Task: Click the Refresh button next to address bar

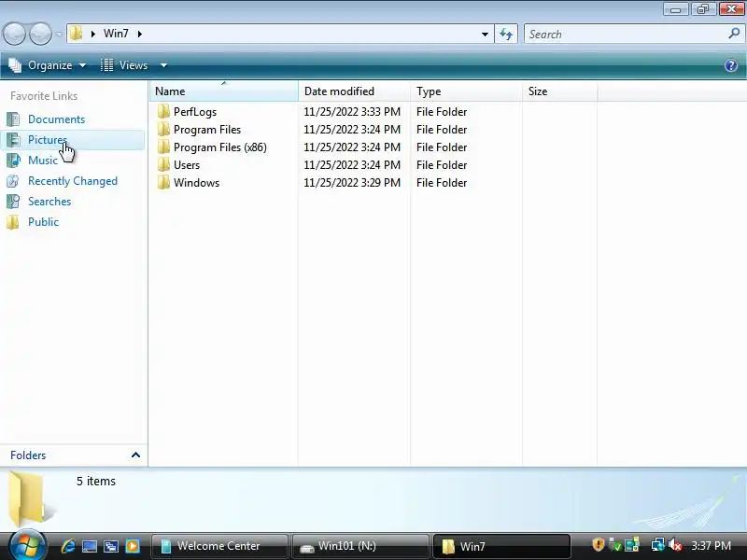Action: 506,34
